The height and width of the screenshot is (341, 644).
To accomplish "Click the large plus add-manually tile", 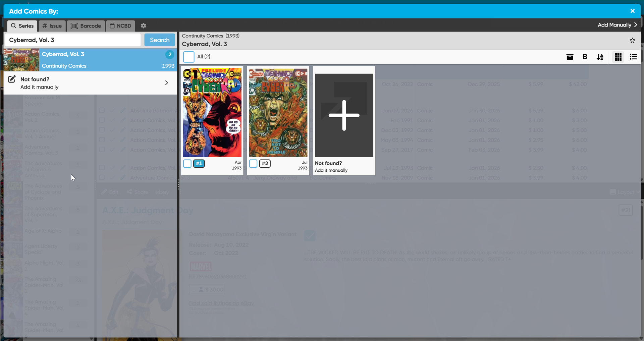I will 344,115.
